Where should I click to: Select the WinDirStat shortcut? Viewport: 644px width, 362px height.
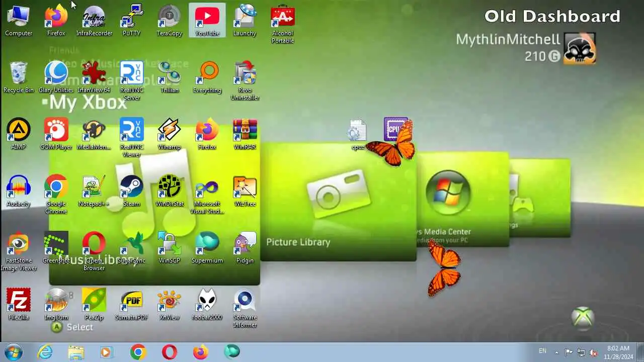tap(170, 191)
